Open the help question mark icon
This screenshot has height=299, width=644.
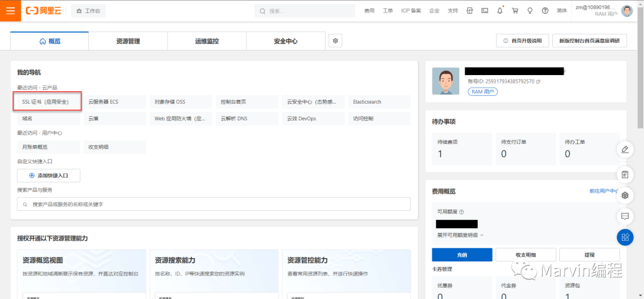click(545, 11)
